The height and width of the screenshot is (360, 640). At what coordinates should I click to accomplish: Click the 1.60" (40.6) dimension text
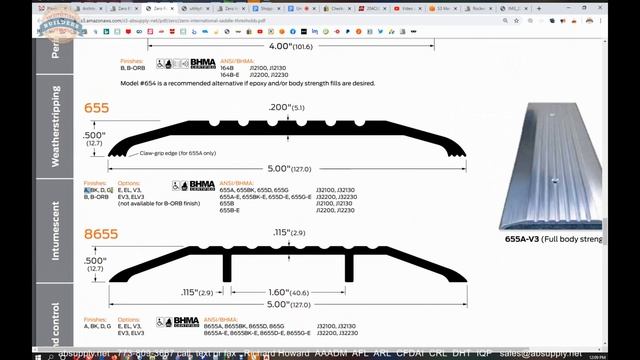pyautogui.click(x=288, y=292)
